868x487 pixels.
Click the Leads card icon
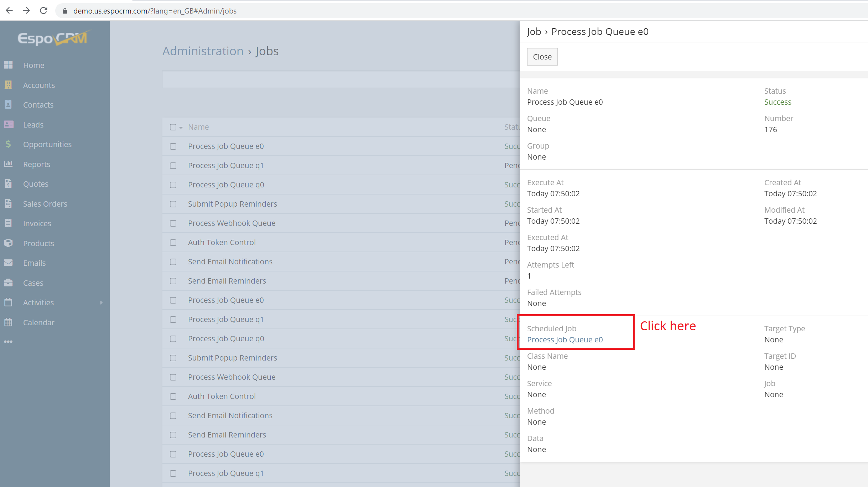coord(9,124)
